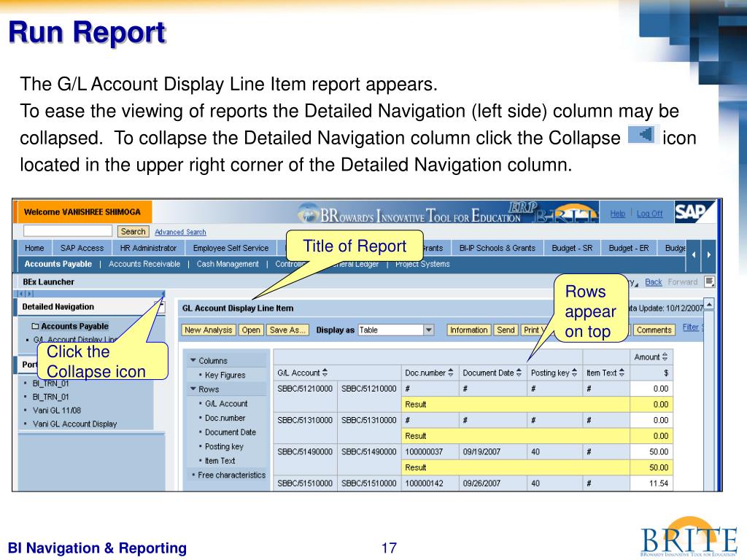Sort by Posting key column arrows

tap(575, 373)
